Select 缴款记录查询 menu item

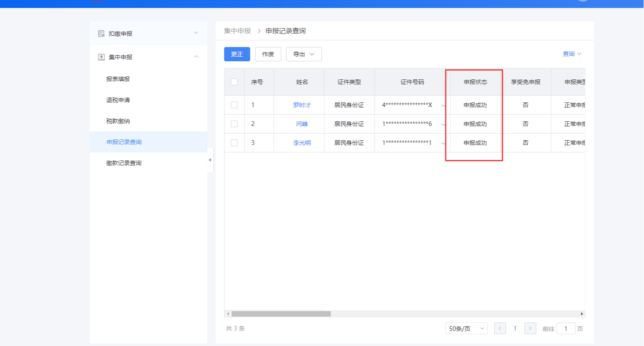[124, 163]
